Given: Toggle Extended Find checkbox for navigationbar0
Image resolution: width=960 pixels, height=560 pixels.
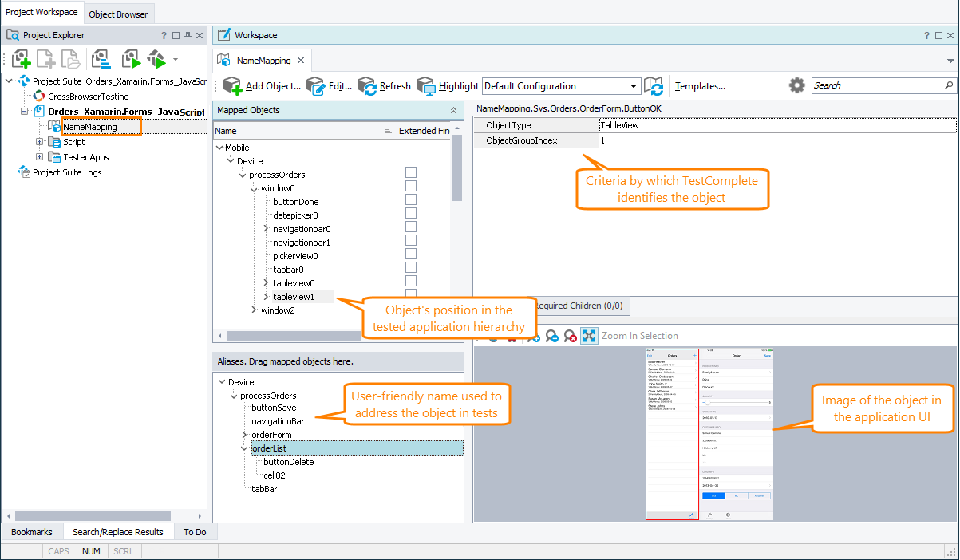Looking at the screenshot, I should point(411,227).
